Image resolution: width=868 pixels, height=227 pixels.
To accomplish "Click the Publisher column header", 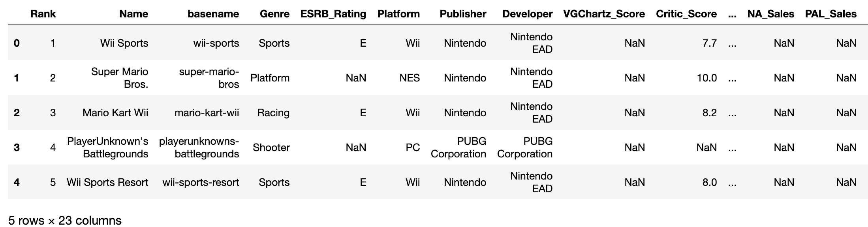I will point(463,14).
